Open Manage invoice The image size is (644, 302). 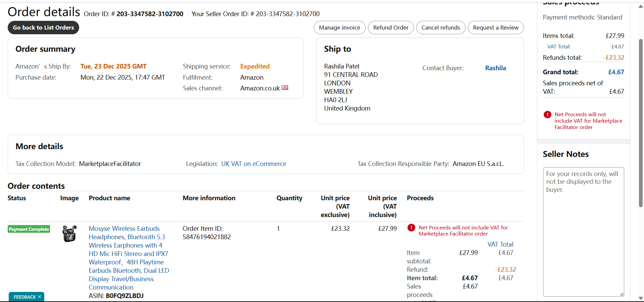[x=339, y=28]
